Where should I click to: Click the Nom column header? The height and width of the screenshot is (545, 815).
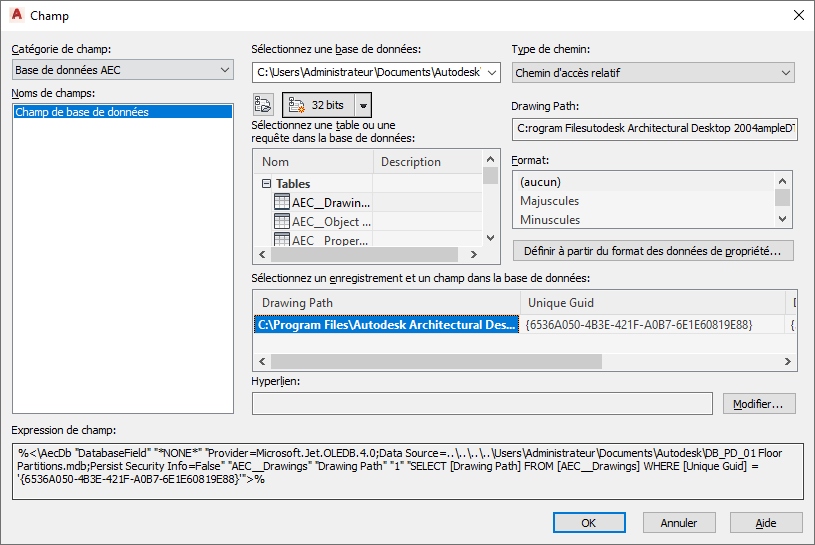[313, 162]
